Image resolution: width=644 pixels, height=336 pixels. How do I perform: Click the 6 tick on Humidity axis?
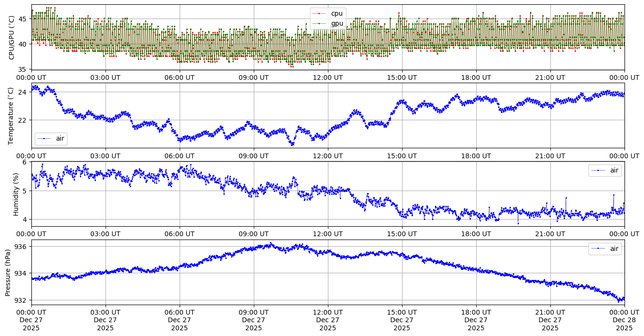(26, 162)
